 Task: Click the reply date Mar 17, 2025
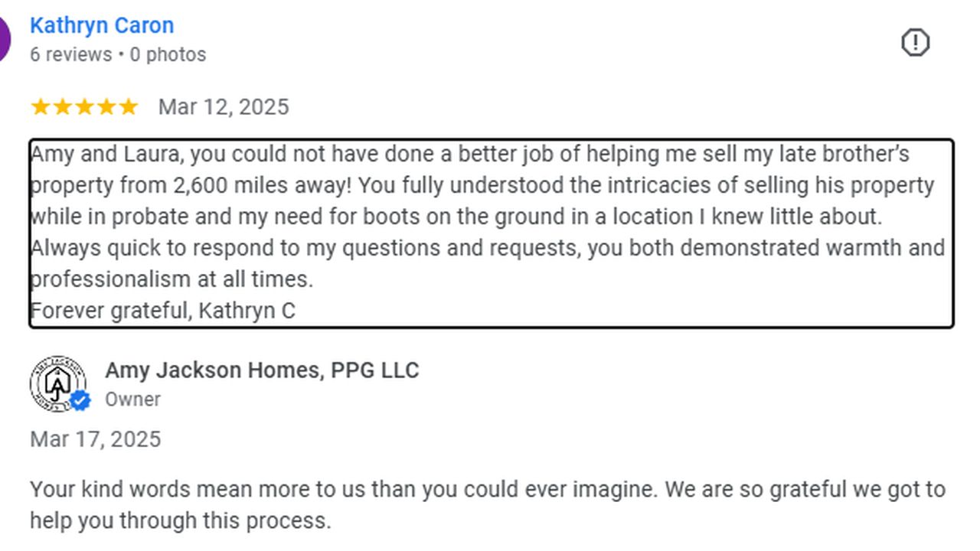96,439
